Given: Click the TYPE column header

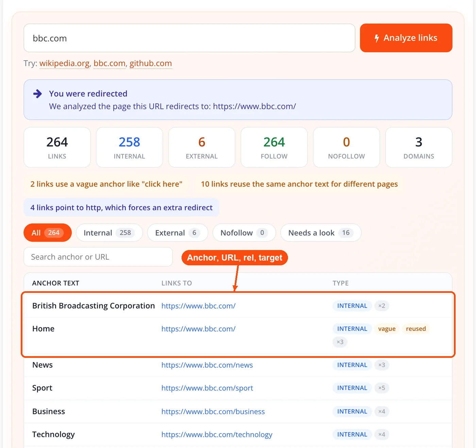Looking at the screenshot, I should [340, 283].
